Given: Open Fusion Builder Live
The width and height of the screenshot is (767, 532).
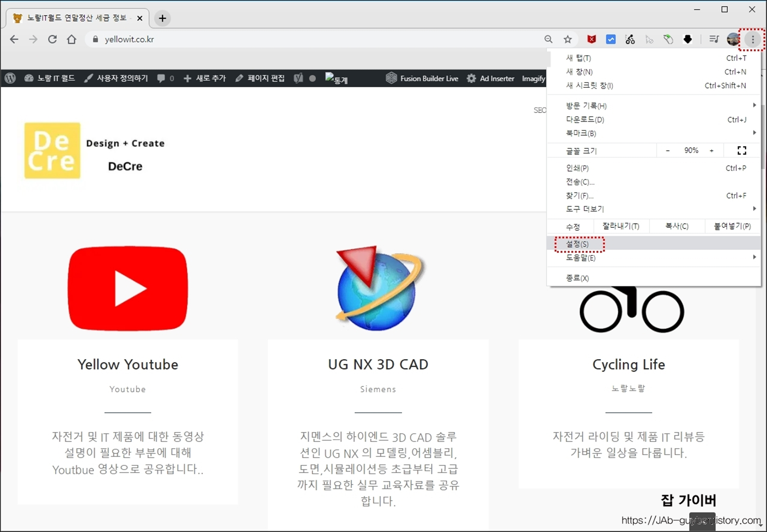Looking at the screenshot, I should pos(422,78).
